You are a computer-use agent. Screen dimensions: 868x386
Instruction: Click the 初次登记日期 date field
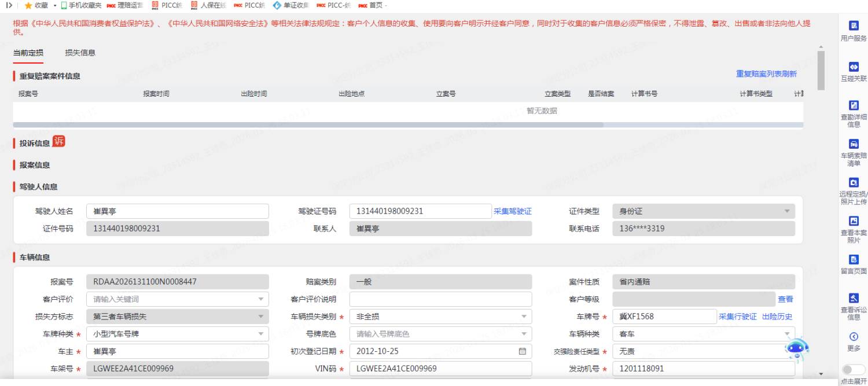440,351
